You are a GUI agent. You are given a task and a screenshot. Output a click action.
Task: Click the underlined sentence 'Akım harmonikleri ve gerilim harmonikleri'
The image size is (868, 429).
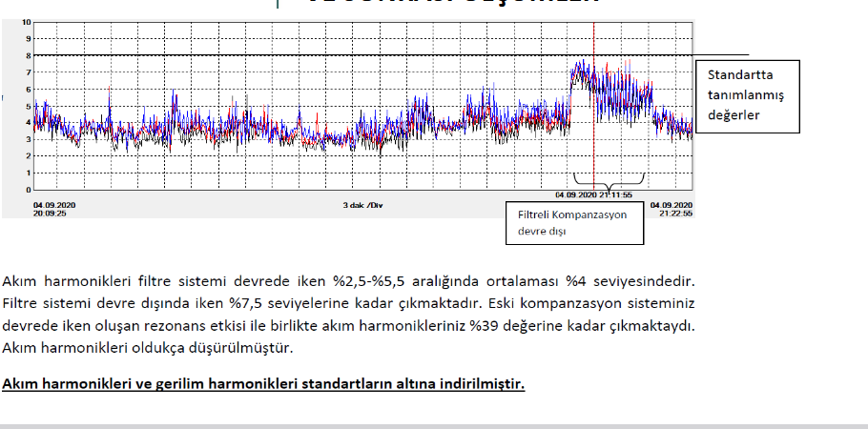tap(263, 383)
